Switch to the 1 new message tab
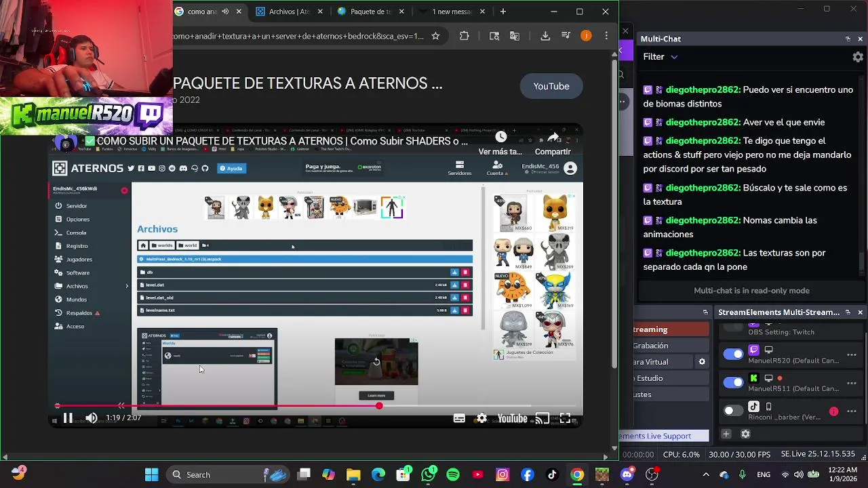 tap(452, 12)
